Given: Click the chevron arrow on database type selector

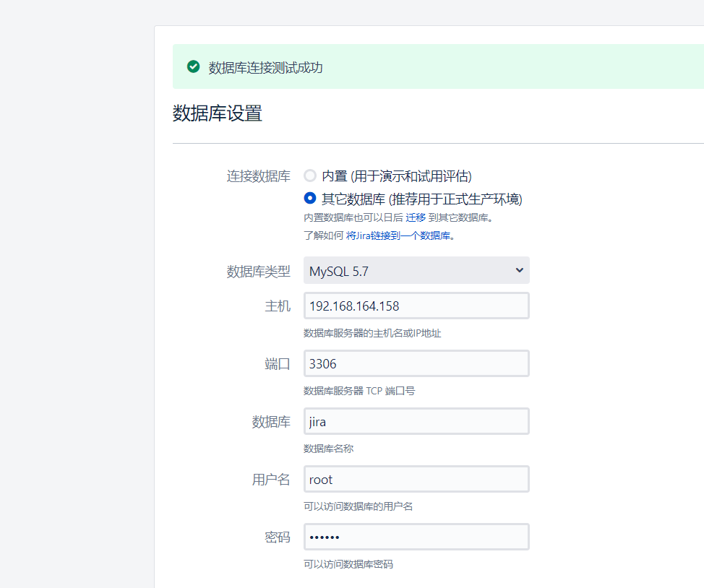Looking at the screenshot, I should pyautogui.click(x=518, y=270).
